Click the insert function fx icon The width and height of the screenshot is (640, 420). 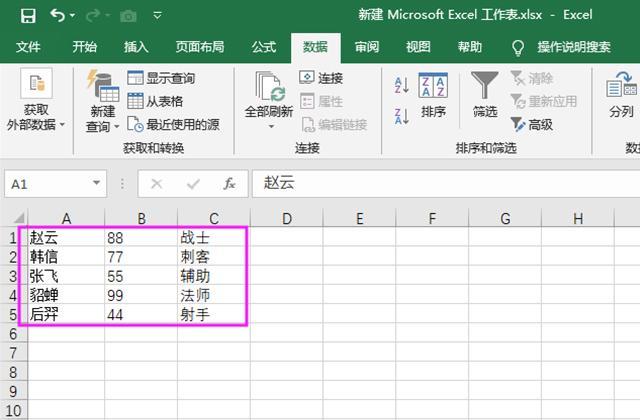coord(229,184)
